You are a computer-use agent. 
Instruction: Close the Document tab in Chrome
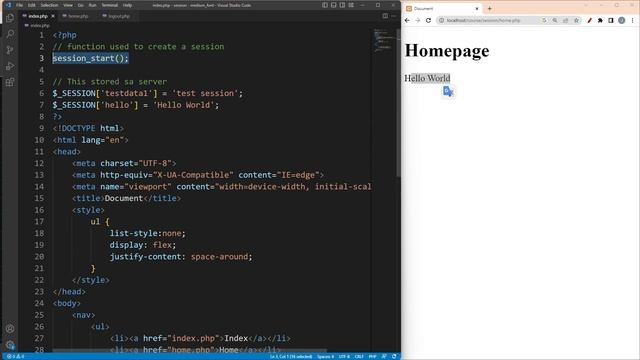pos(477,9)
